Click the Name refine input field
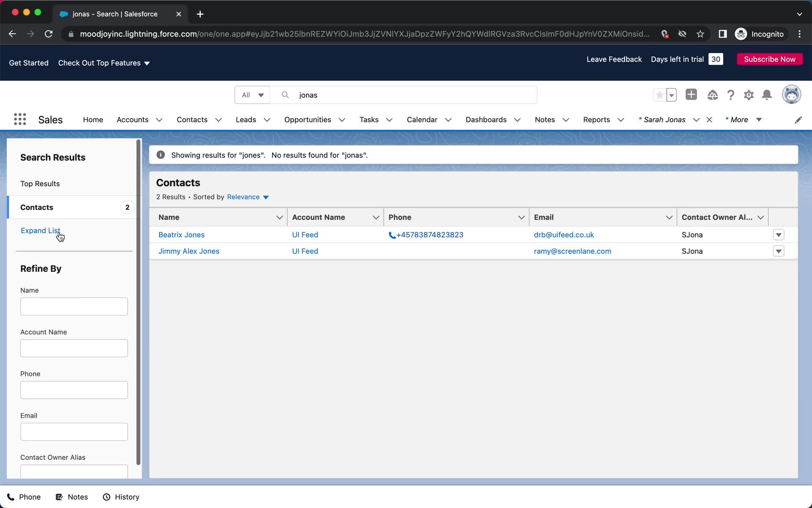The width and height of the screenshot is (812, 508). click(x=74, y=306)
